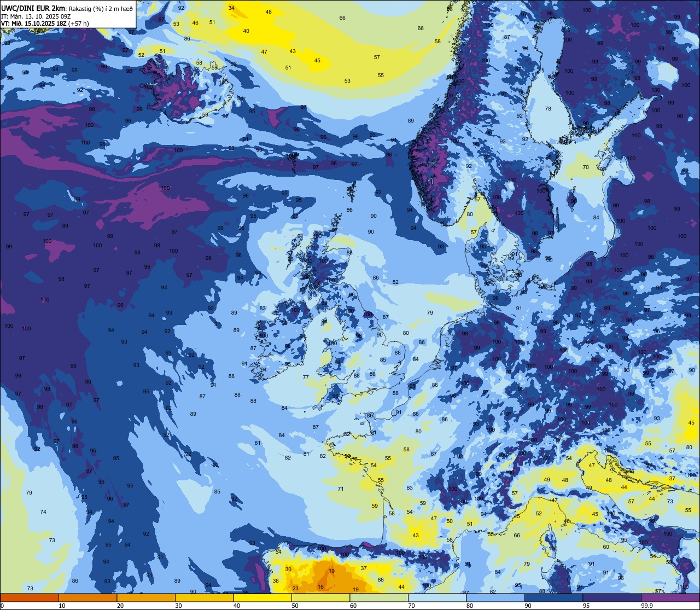Click the 'Rakastig (%) í 2 m hæð' label
The width and height of the screenshot is (700, 610).
pos(101,8)
